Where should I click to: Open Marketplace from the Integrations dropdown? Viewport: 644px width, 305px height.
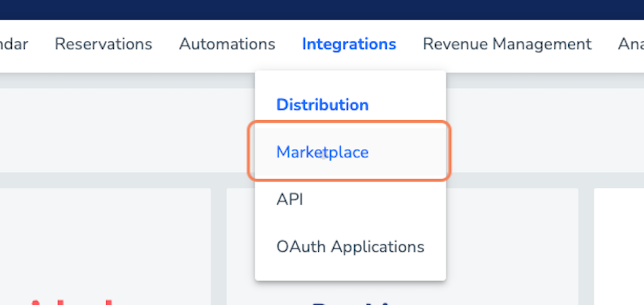pyautogui.click(x=323, y=152)
